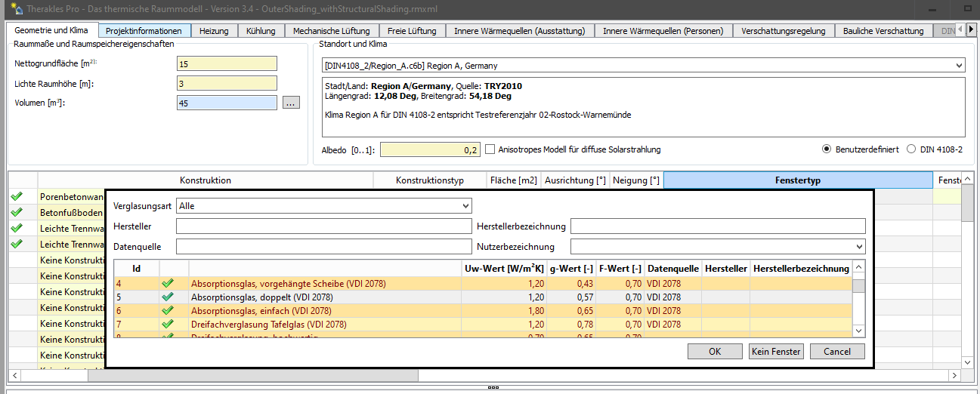Viewport: 980px width, 394px height.
Task: Click the main table horizontal scrollbar thumb
Action: (x=253, y=374)
